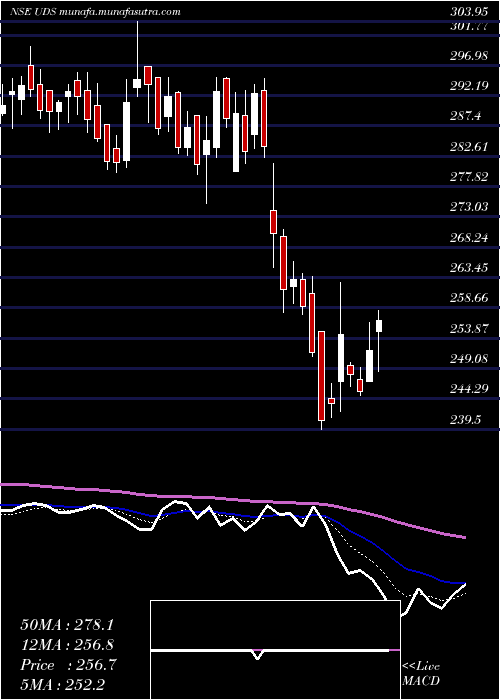500x700 pixels.
Task: Click the 244.29 price axis label
Action: (x=470, y=389)
